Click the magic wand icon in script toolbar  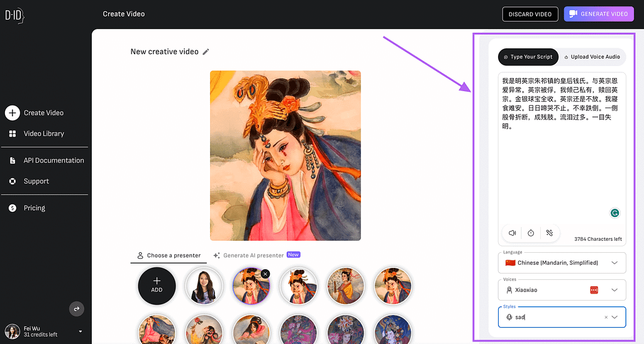coord(549,233)
